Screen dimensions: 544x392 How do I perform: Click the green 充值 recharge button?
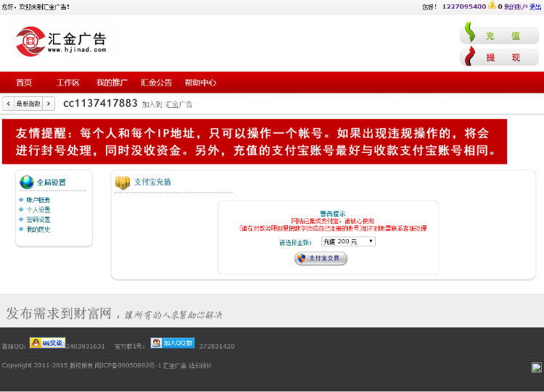pos(499,34)
